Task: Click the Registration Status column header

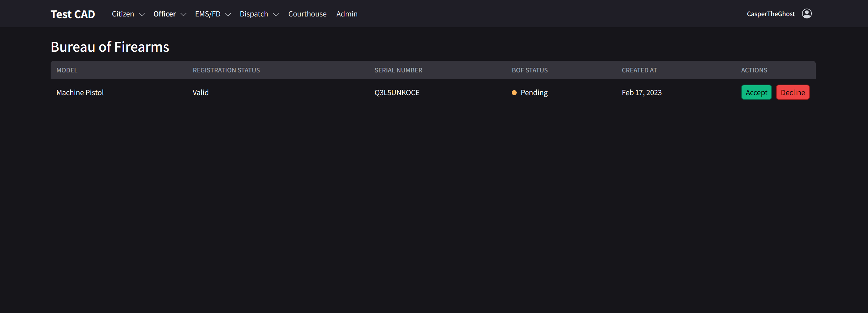Action: click(226, 70)
